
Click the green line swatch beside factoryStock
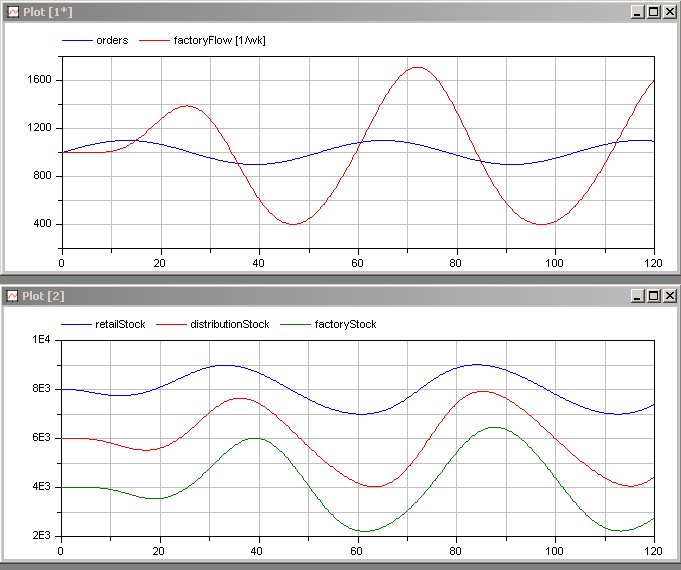pos(294,324)
